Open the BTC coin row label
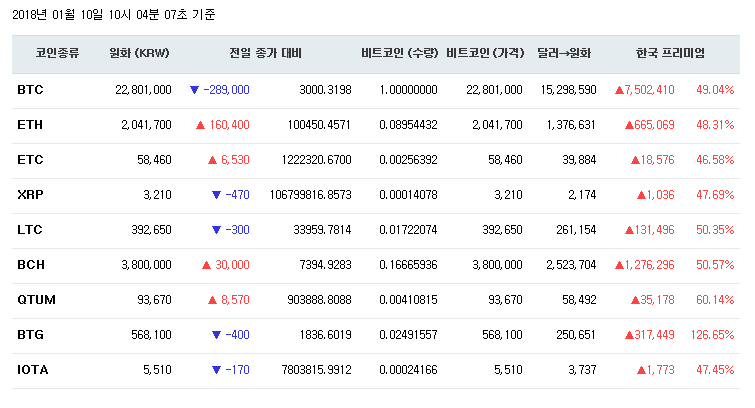This screenshot has width=755, height=408. [30, 90]
